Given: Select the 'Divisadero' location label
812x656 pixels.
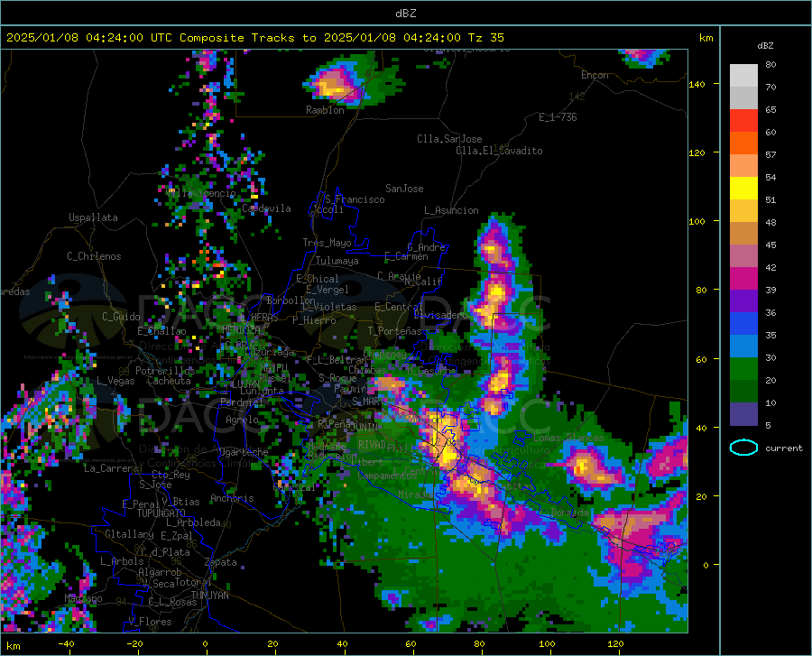Looking at the screenshot, I should click(440, 315).
